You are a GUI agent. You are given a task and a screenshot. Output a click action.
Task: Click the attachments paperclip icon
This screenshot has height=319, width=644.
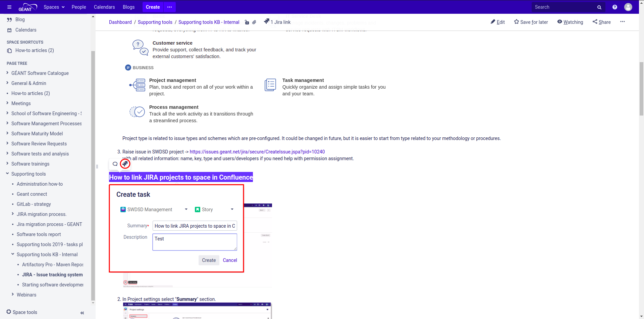coord(254,22)
